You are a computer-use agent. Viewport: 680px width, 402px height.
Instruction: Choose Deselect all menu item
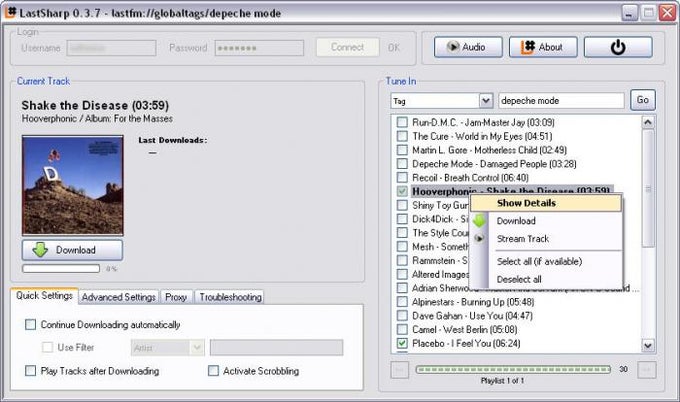(546, 279)
